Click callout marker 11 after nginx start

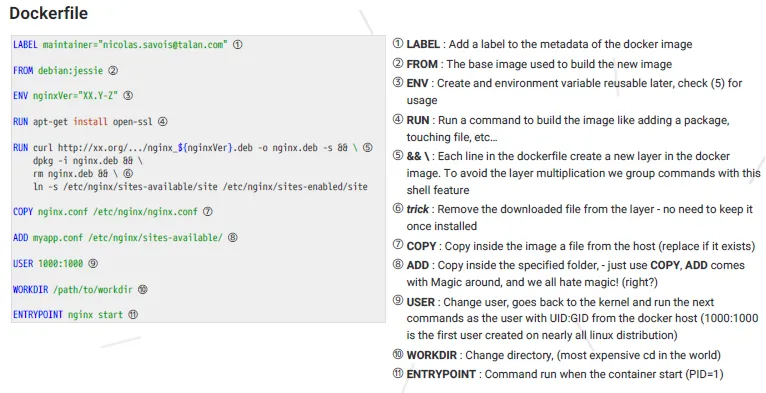click(x=133, y=315)
